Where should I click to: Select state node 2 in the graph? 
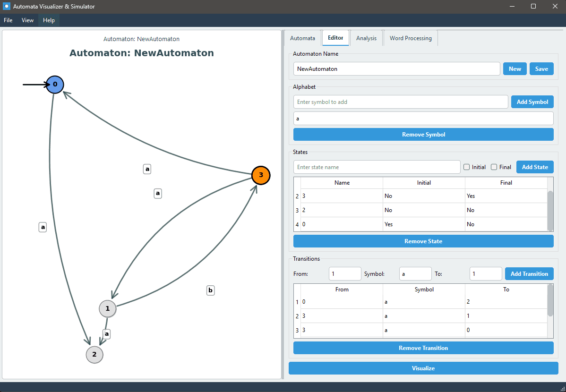pyautogui.click(x=94, y=354)
